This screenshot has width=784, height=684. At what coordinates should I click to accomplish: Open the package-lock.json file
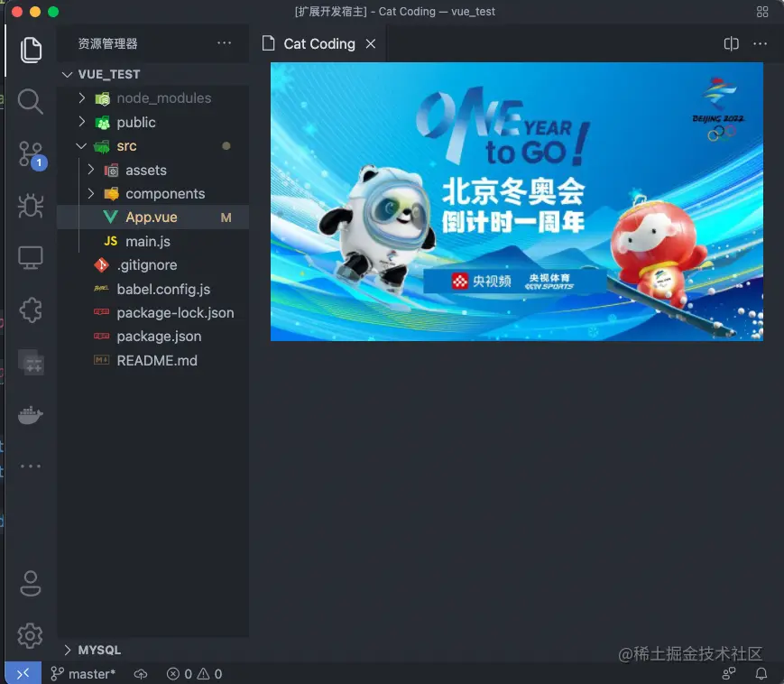coord(153,313)
